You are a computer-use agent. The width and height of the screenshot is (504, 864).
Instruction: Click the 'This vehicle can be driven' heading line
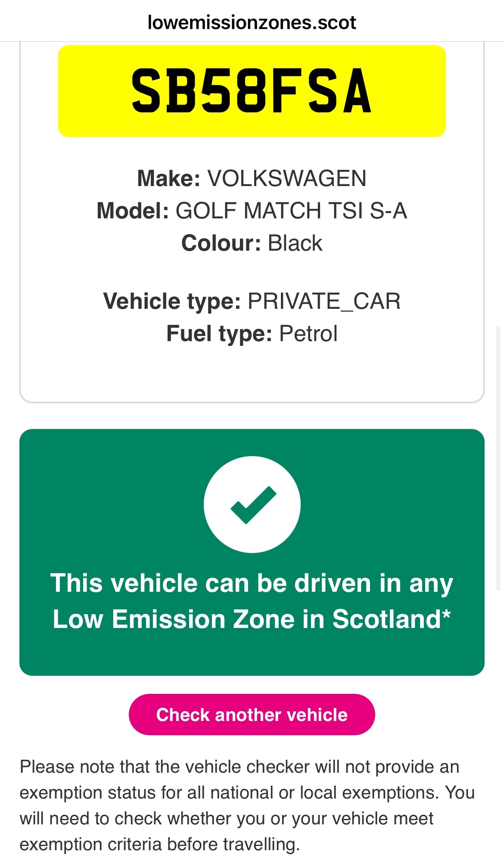(x=252, y=583)
